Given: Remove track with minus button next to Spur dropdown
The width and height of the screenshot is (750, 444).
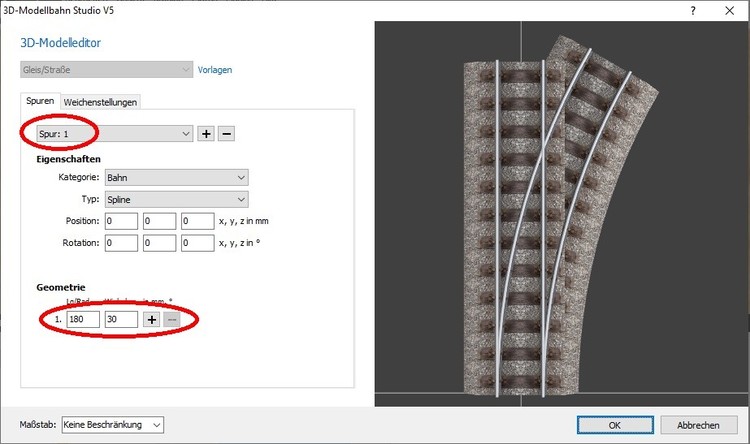Looking at the screenshot, I should point(227,134).
